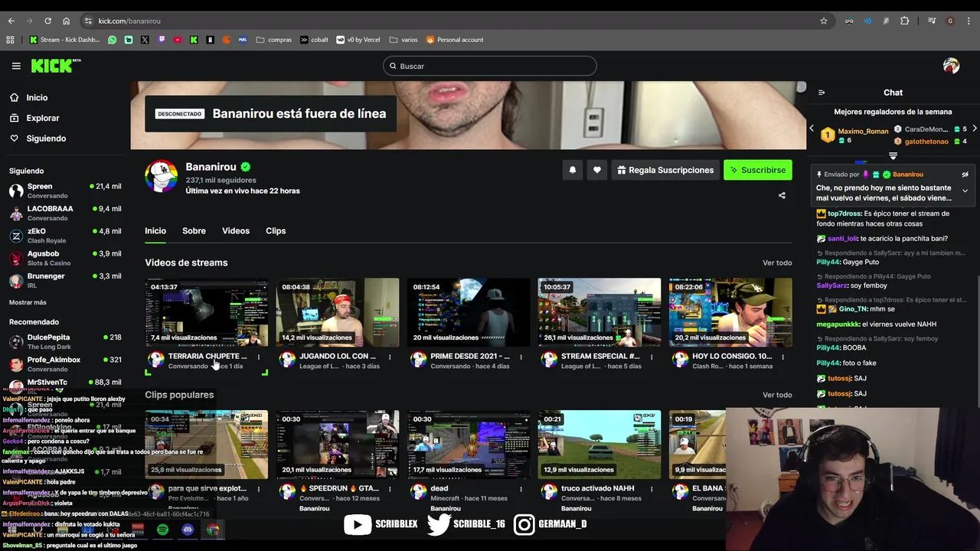Share the channel using share icon
The width and height of the screenshot is (980, 551).
pos(782,195)
